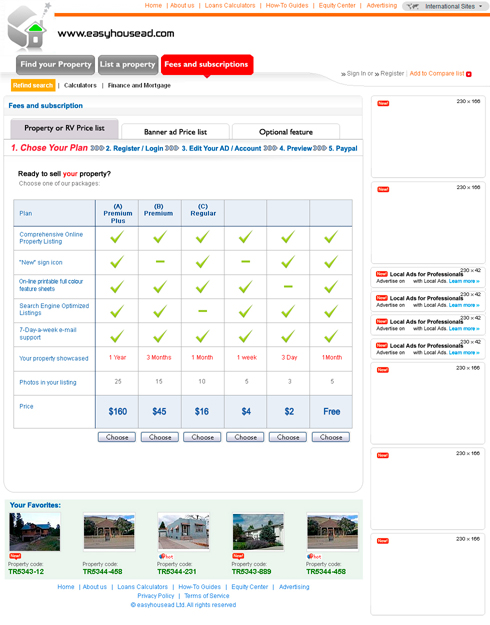This screenshot has width=490, height=625.
Task: Select Property or RV Price list tab
Action: pyautogui.click(x=64, y=128)
